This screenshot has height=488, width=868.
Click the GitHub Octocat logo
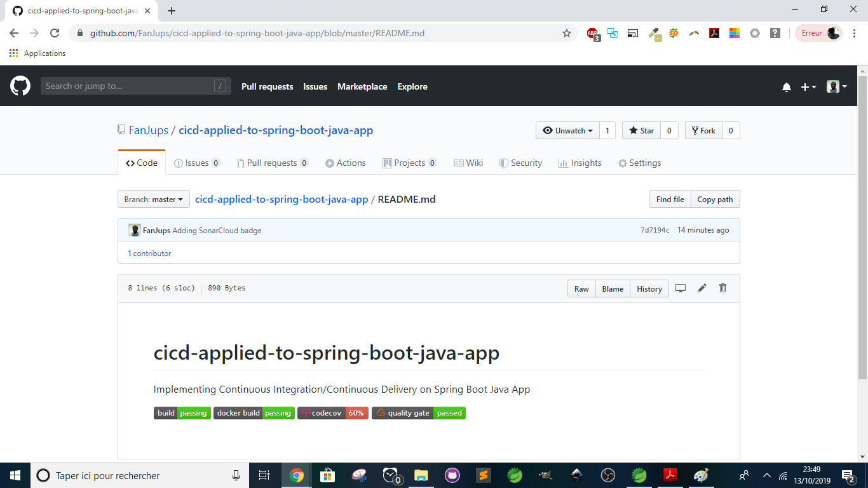click(20, 86)
